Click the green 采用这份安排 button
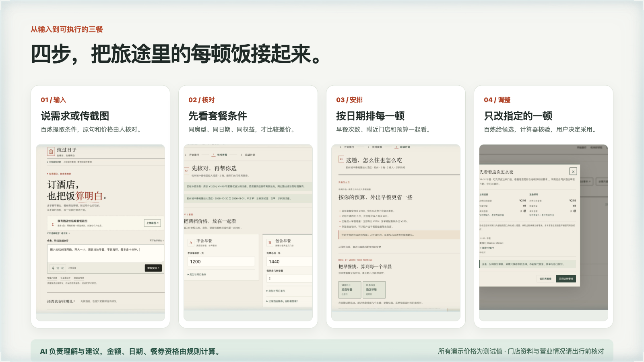 click(x=566, y=278)
